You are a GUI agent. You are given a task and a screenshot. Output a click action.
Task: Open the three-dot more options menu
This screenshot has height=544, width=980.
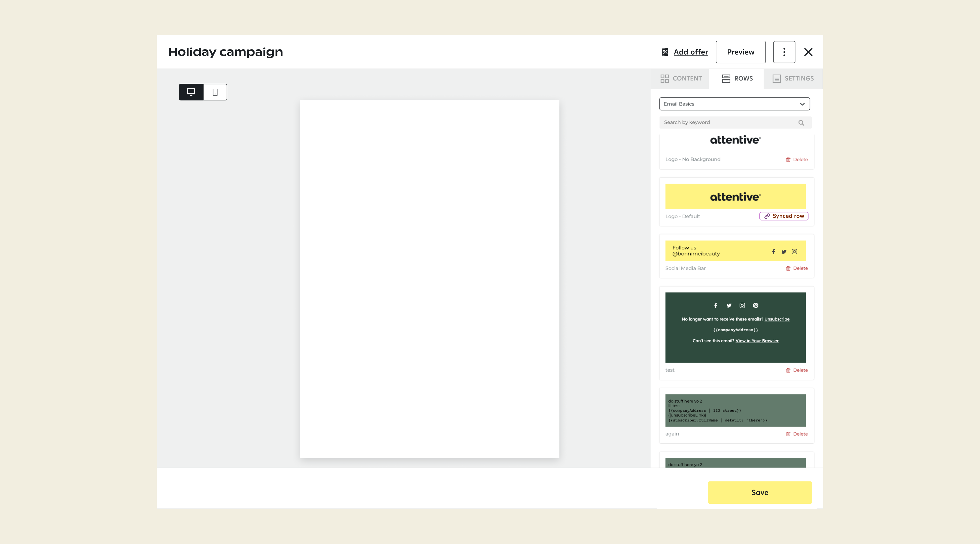pos(784,52)
